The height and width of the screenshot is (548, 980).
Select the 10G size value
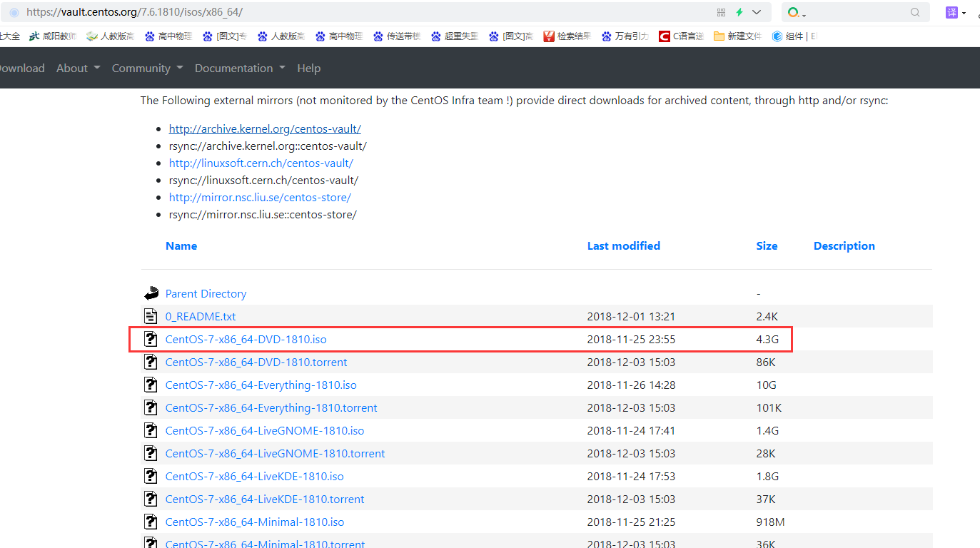[x=767, y=385]
